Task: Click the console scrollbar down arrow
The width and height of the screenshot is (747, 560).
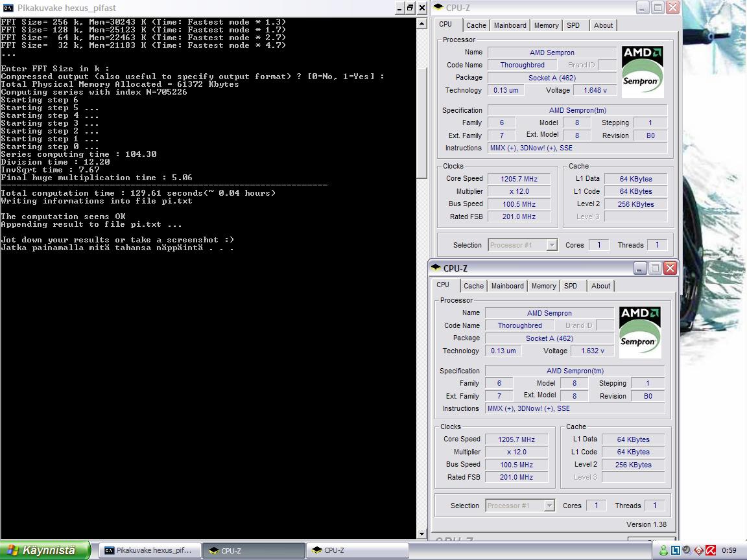Action: pos(421,534)
